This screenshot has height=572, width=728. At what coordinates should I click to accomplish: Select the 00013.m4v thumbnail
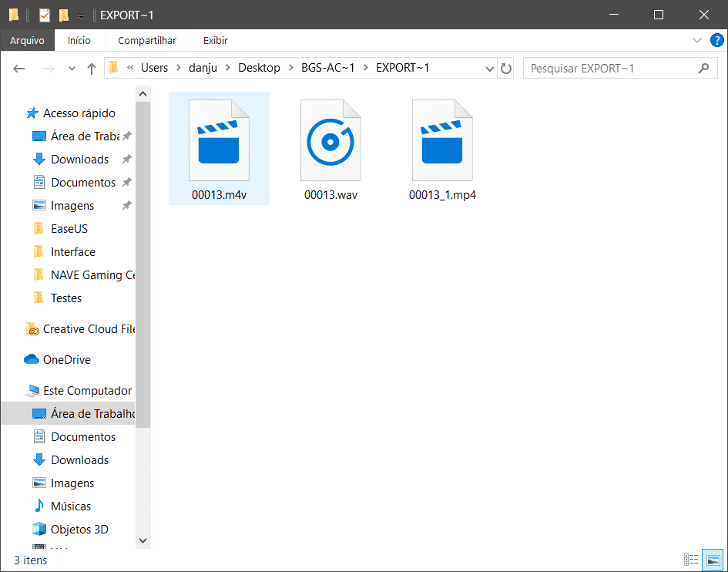(x=219, y=141)
